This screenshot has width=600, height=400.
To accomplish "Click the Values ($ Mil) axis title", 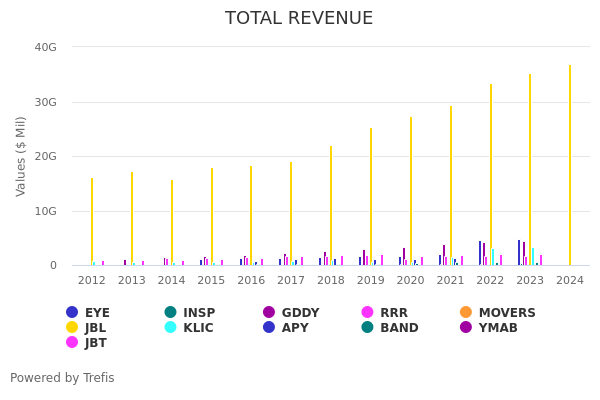I will 22,156.
